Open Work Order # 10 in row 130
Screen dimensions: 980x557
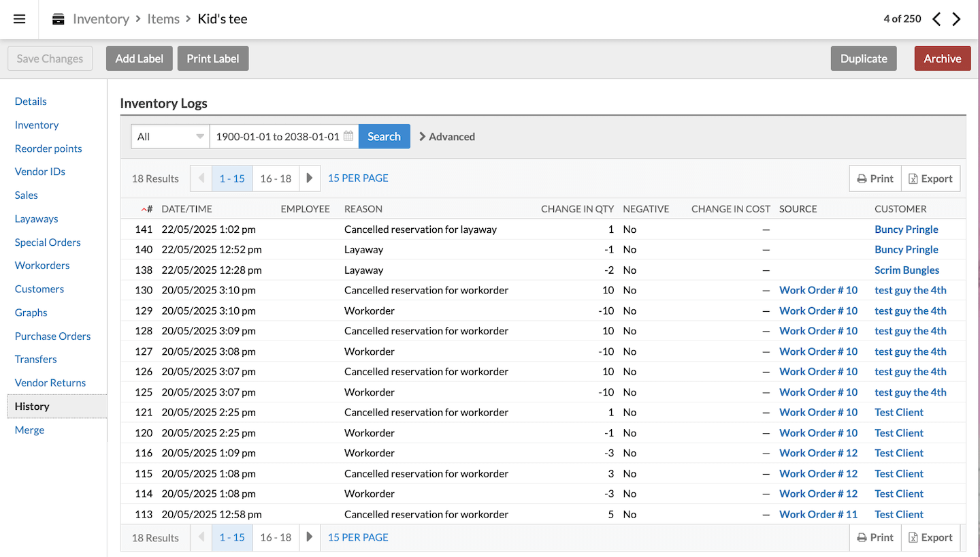pos(818,290)
